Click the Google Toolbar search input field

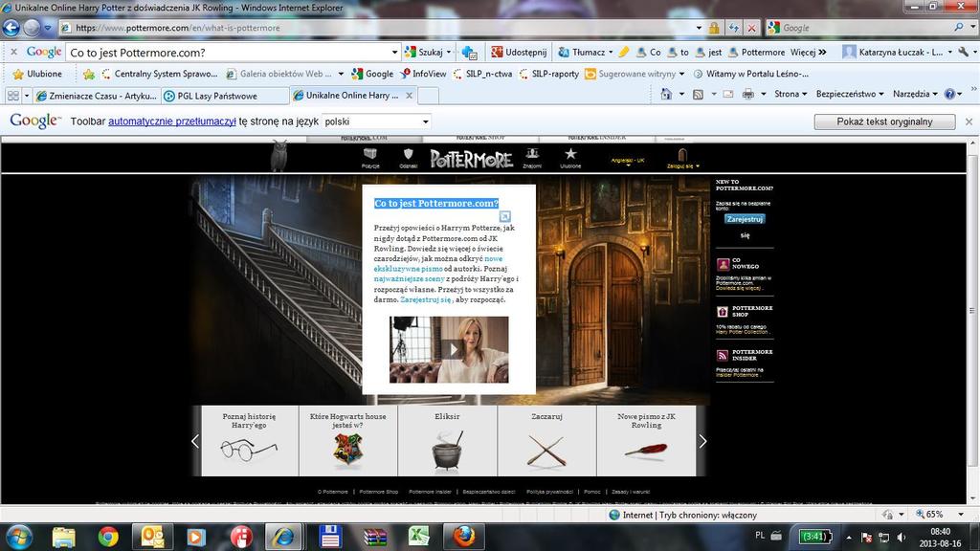point(228,53)
